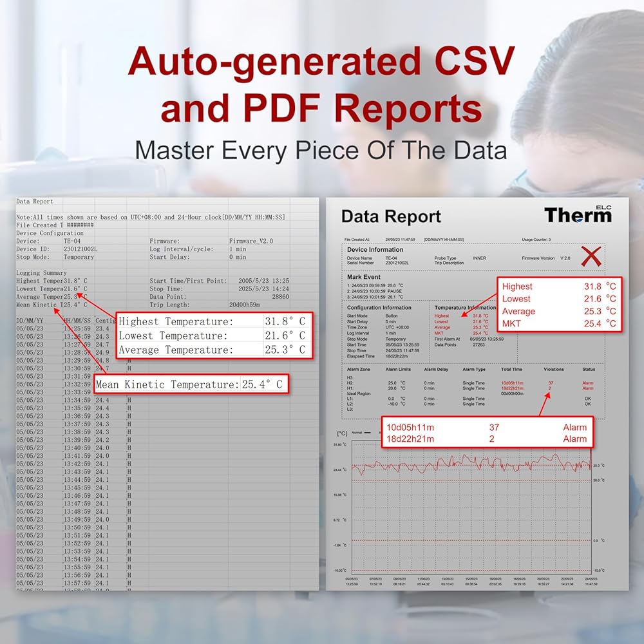The image size is (644, 644).
Task: Click the 'MKT 25.4 °C' row in red callout
Action: [558, 323]
